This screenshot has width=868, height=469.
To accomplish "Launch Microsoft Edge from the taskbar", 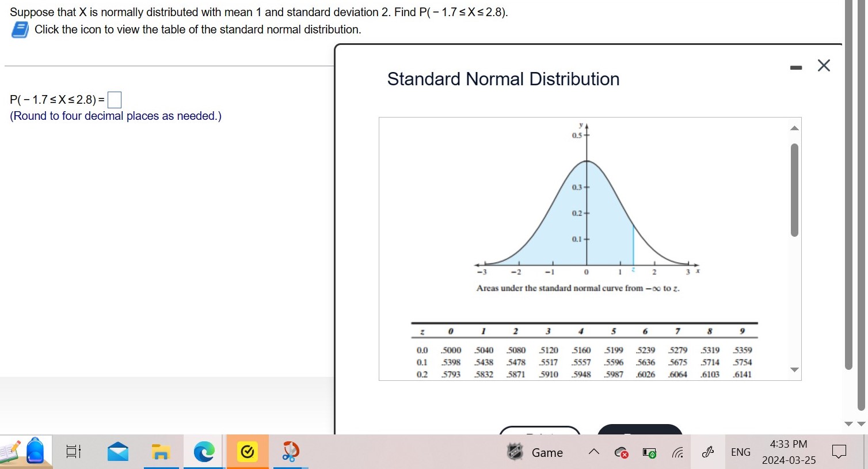I will pyautogui.click(x=204, y=452).
